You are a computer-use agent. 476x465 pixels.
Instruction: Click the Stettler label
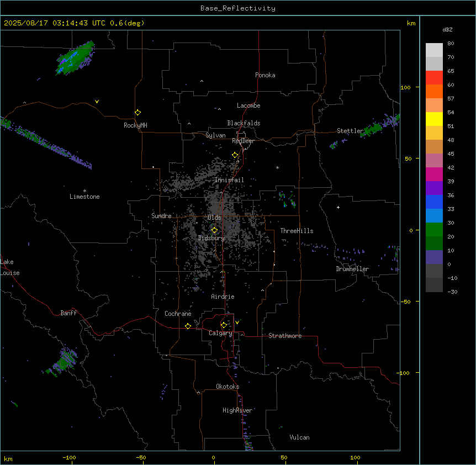350,131
